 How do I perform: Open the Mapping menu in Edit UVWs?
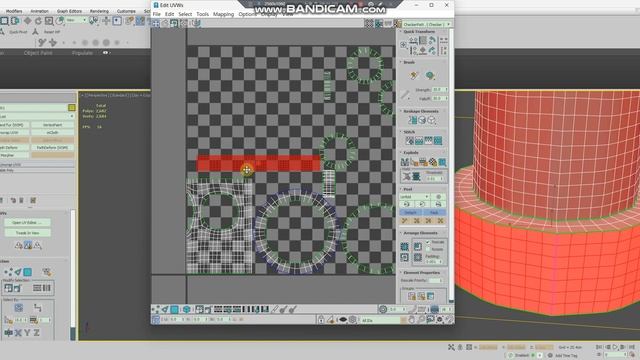(x=224, y=14)
